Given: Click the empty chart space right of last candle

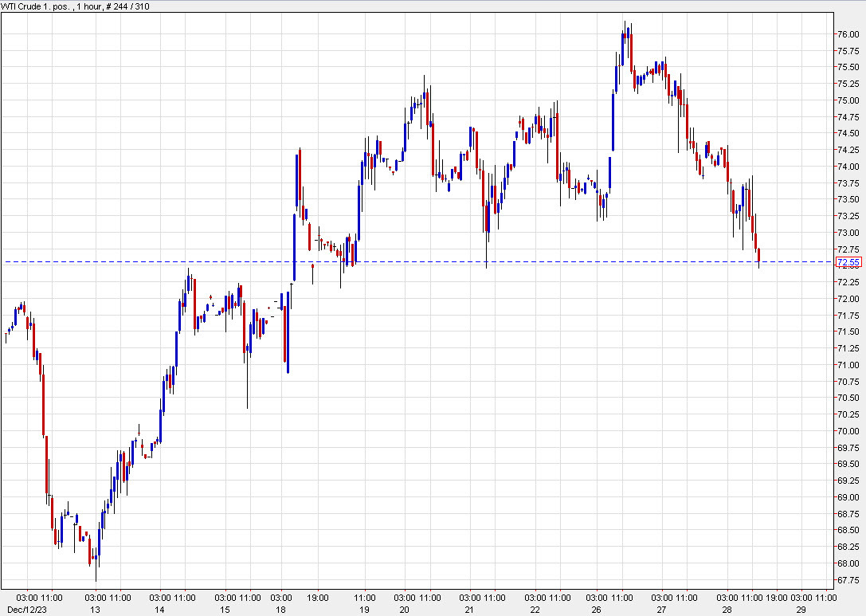Looking at the screenshot, I should (797, 359).
